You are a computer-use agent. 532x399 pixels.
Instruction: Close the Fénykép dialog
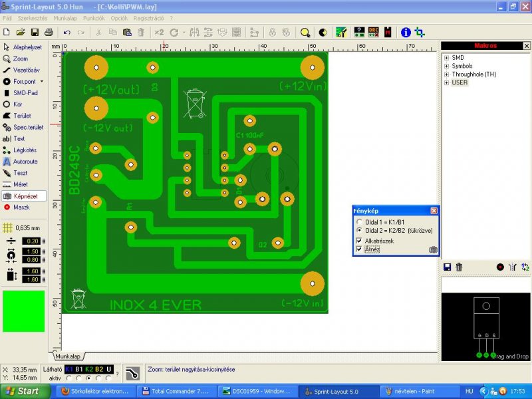coord(434,211)
